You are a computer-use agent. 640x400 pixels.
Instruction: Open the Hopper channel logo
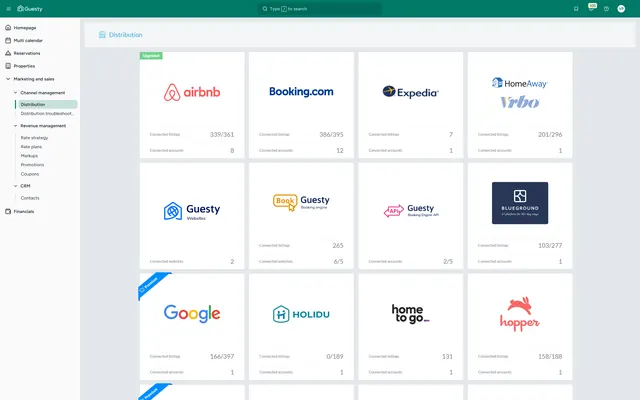click(x=520, y=314)
